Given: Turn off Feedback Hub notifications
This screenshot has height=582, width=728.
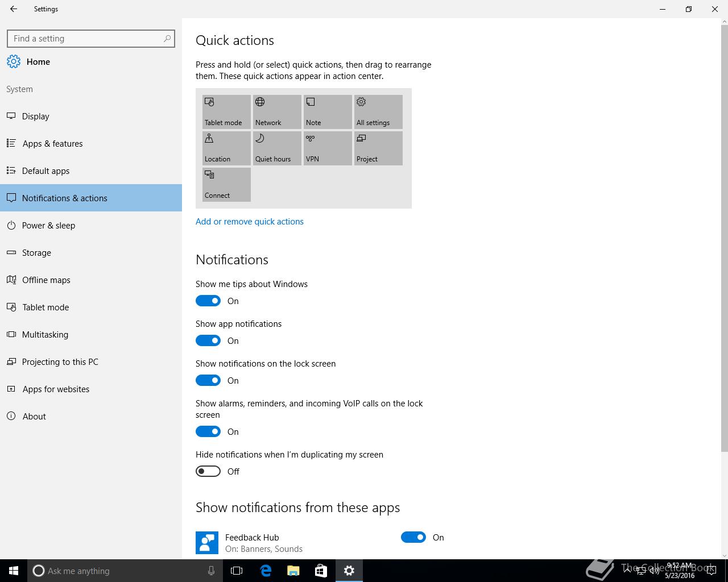Looking at the screenshot, I should pyautogui.click(x=413, y=537).
